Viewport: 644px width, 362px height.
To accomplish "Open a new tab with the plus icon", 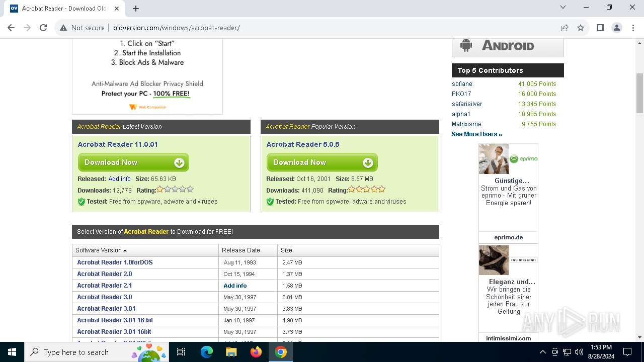I will [136, 8].
